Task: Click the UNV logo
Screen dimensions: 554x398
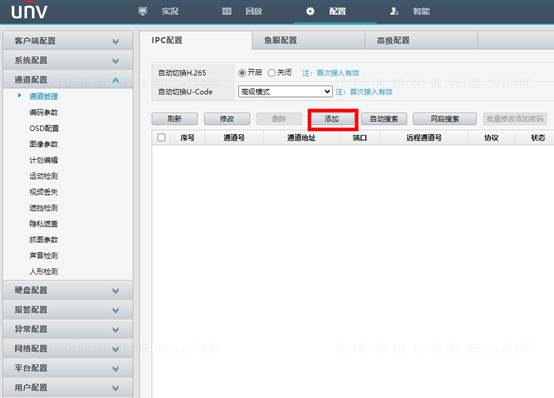Action: (29, 11)
